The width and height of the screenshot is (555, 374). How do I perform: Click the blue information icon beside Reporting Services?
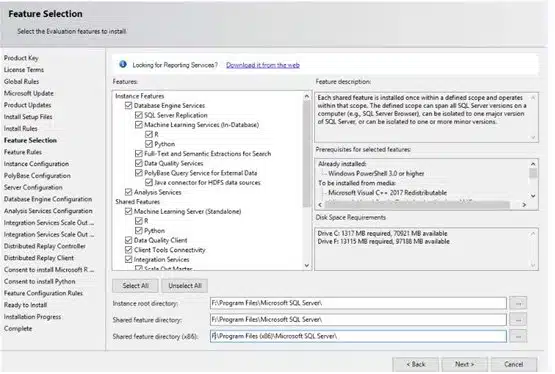point(123,64)
